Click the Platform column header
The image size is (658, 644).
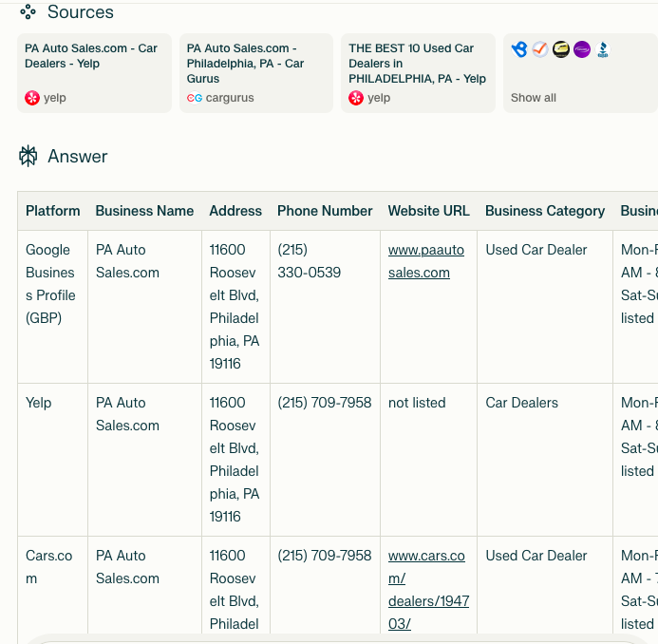(52, 211)
